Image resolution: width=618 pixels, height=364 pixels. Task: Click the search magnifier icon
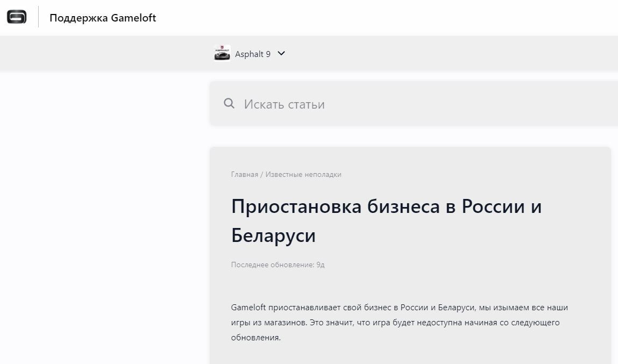229,104
